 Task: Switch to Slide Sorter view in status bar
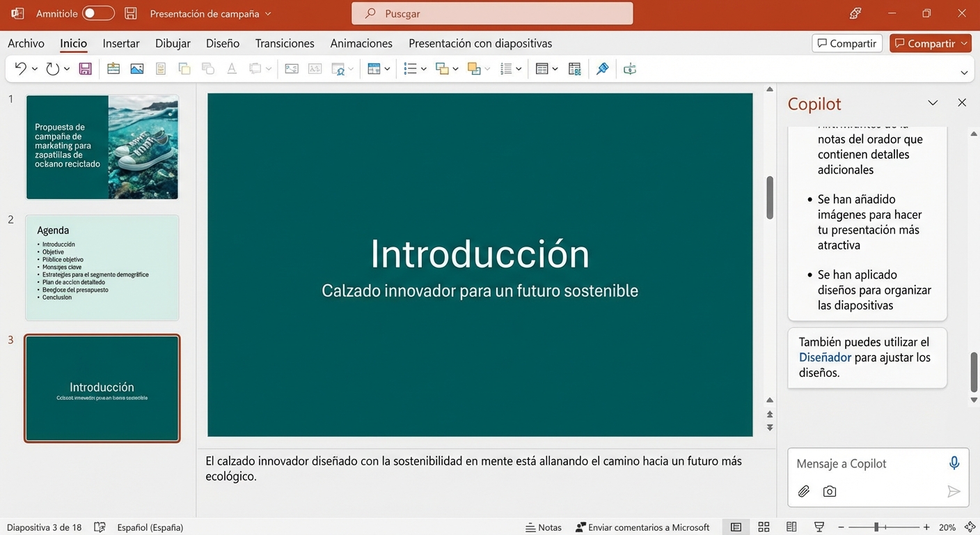coord(764,527)
